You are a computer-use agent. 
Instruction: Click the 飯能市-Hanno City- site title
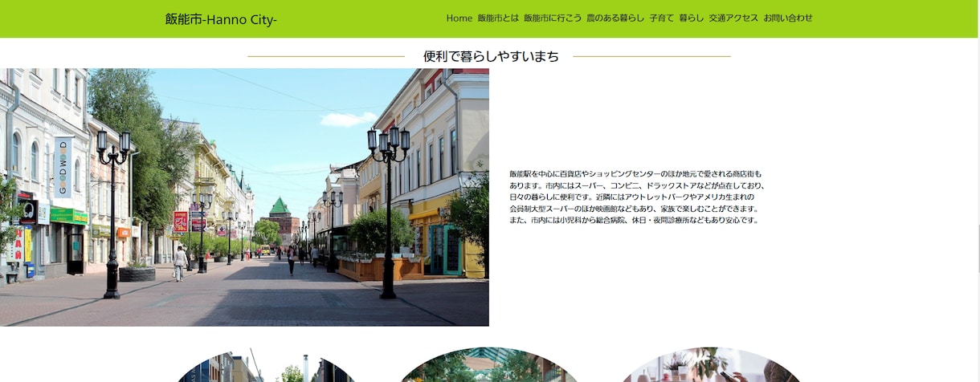click(x=221, y=19)
